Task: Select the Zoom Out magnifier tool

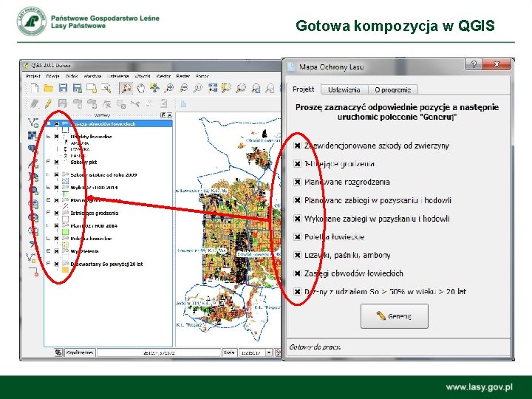Action: [x=183, y=88]
